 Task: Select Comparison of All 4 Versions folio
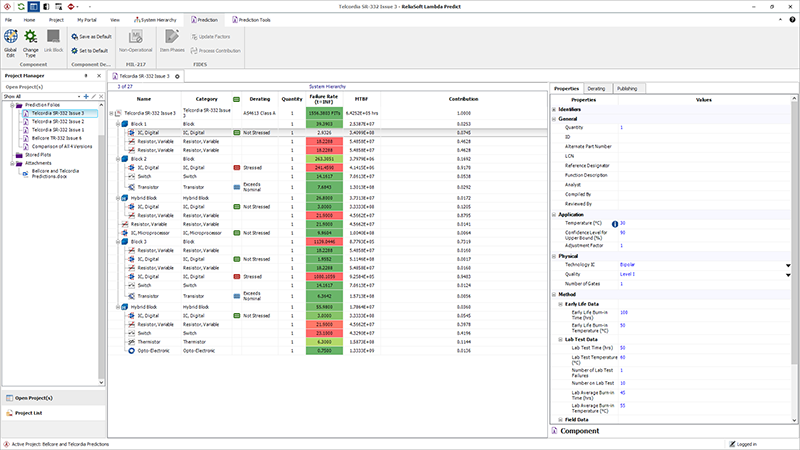point(62,146)
